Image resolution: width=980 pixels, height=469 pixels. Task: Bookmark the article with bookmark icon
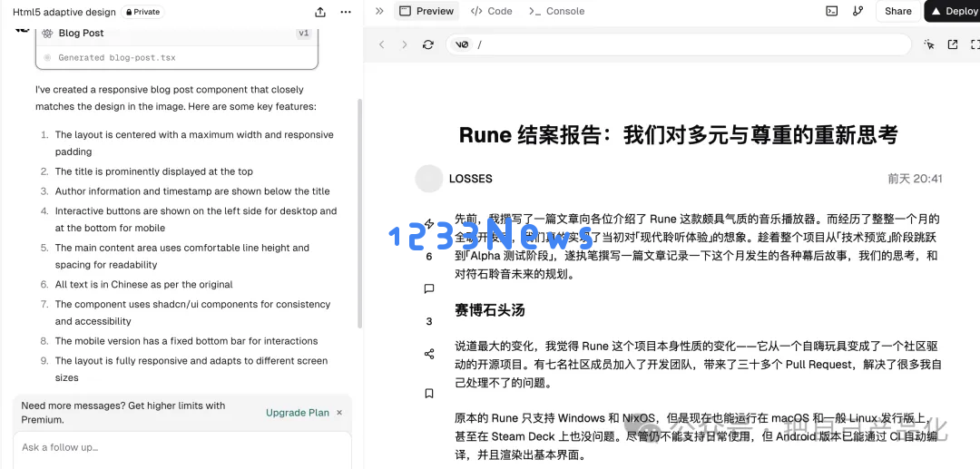428,394
